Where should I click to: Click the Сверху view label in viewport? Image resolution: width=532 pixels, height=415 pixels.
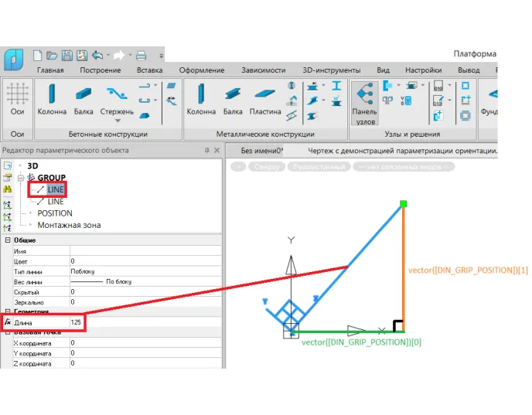pyautogui.click(x=267, y=167)
